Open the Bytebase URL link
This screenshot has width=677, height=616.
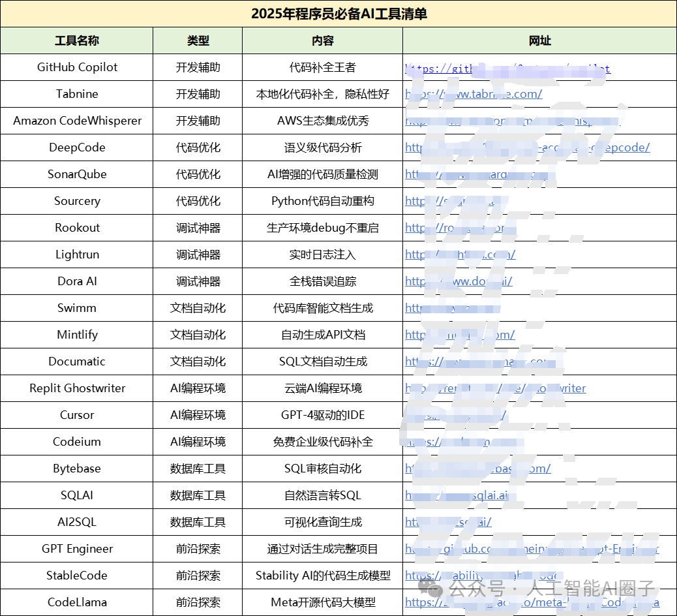click(477, 469)
